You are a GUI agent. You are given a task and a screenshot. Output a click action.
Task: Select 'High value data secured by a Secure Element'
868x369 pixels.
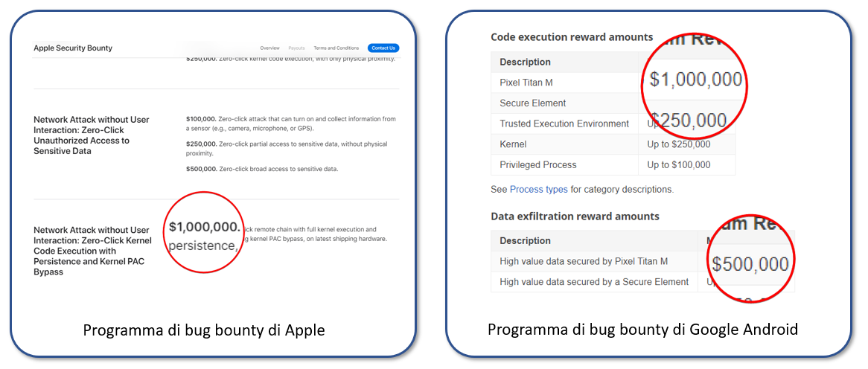pos(594,282)
